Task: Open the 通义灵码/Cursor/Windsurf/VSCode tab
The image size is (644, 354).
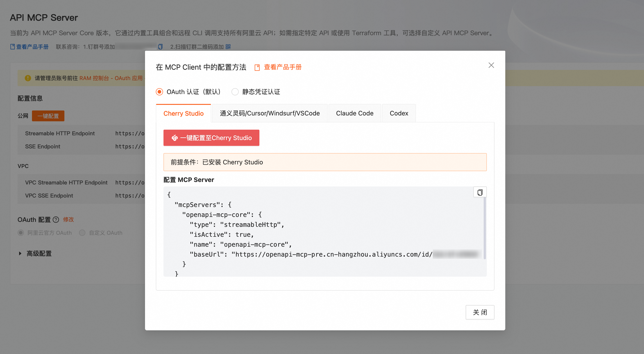Action: [x=270, y=113]
